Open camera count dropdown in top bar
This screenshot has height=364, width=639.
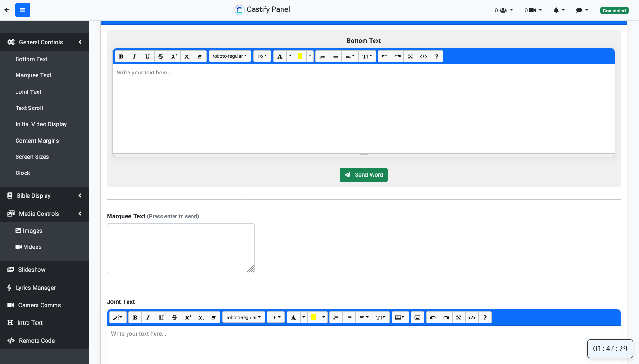click(x=533, y=10)
